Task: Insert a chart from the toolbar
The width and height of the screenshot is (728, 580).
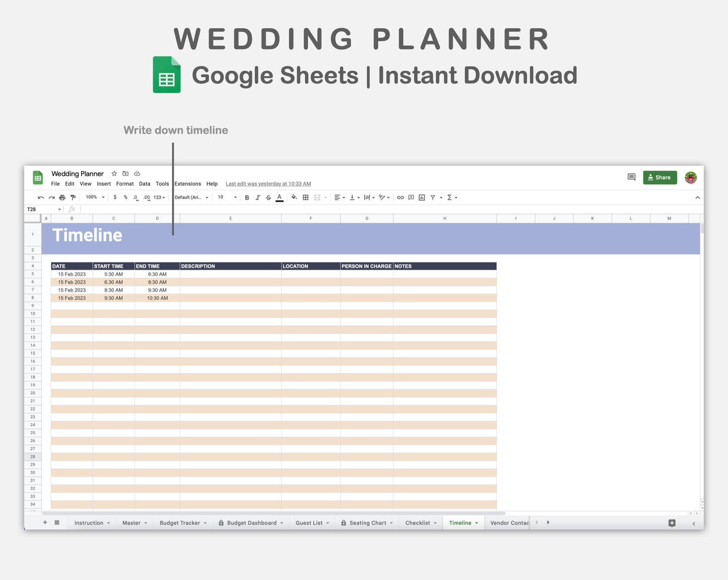Action: coord(421,197)
